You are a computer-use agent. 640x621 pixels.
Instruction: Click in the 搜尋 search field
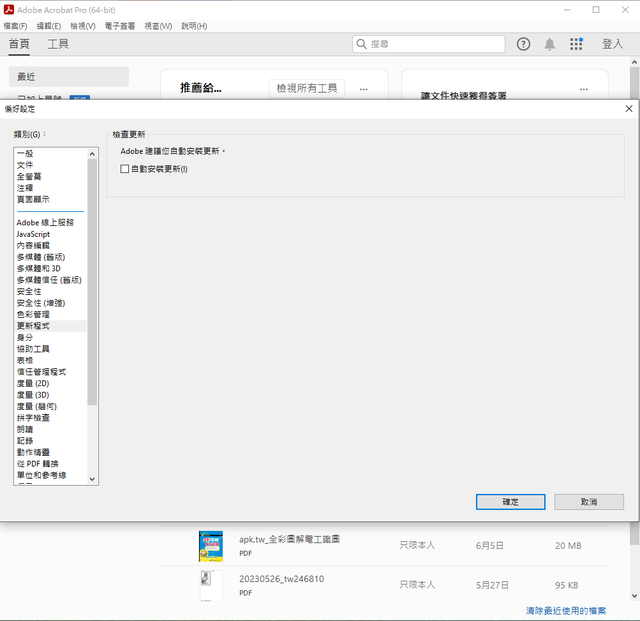click(x=429, y=44)
